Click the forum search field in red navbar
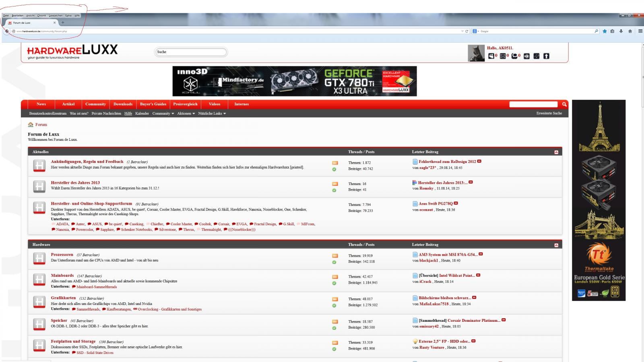 [x=533, y=104]
